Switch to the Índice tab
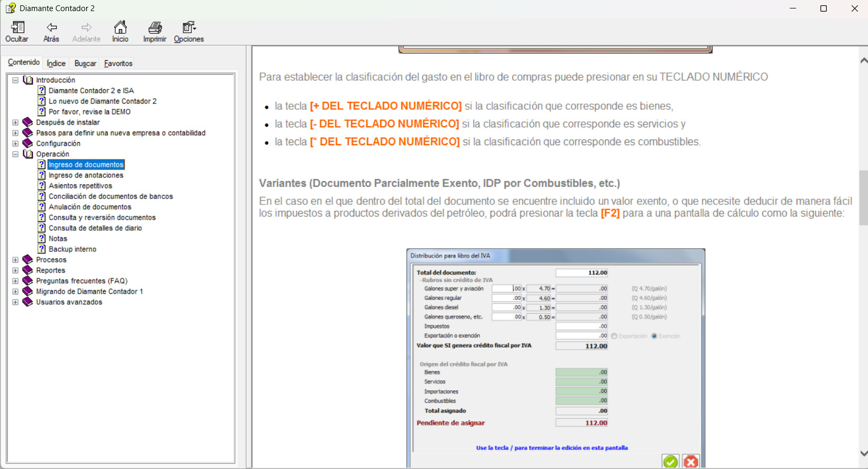Screen dimensions: 868x469 [x=56, y=63]
